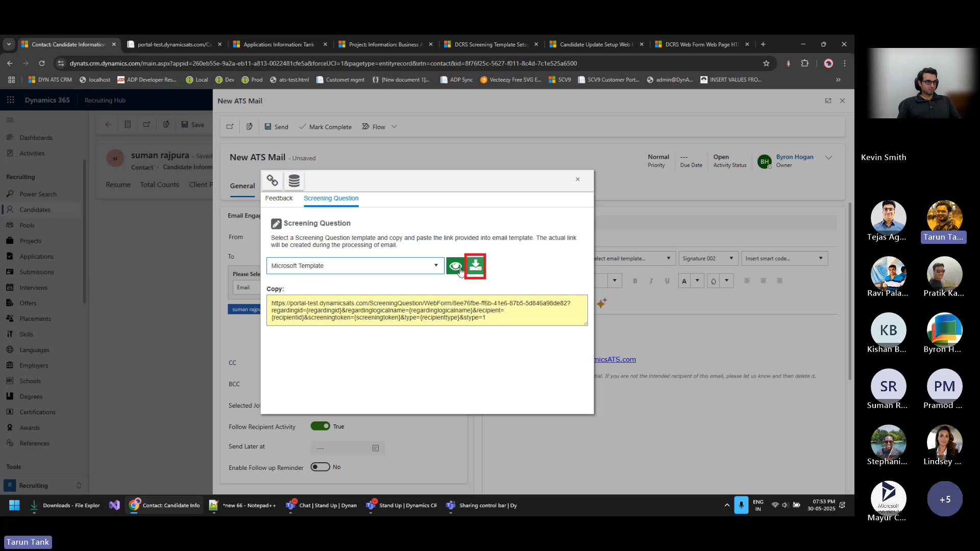Open the Signature 002 dropdown
Viewport: 980px width, 551px height.
tap(708, 259)
